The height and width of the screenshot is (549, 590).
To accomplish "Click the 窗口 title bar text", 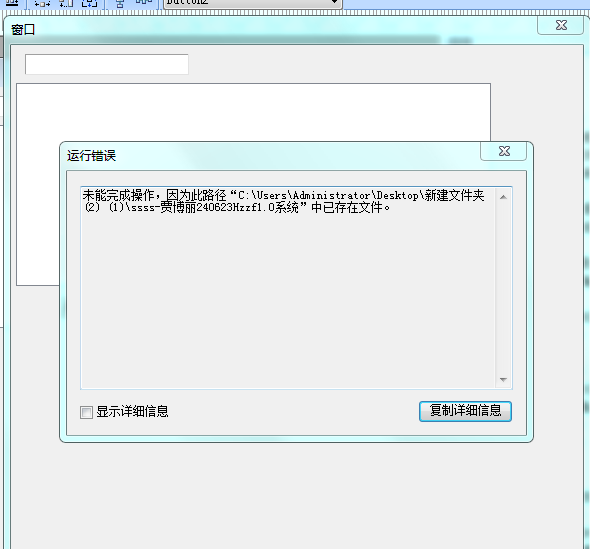I will (x=23, y=29).
